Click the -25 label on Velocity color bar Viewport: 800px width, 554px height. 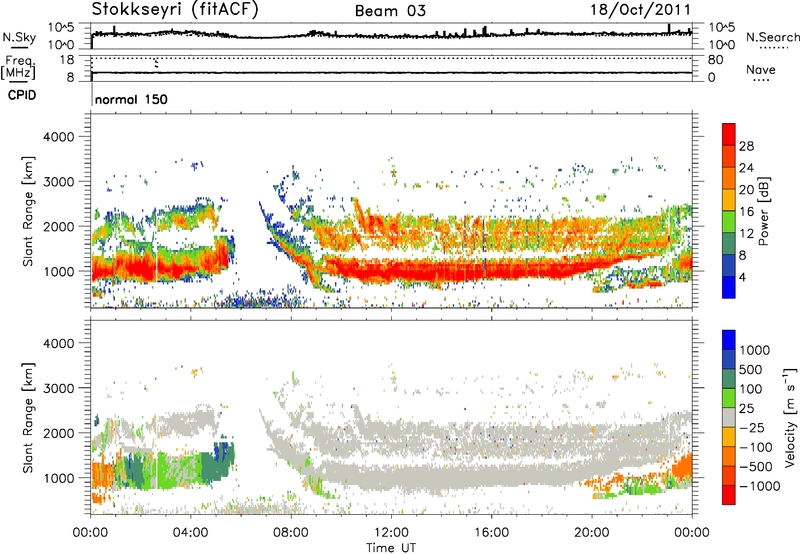pos(753,428)
